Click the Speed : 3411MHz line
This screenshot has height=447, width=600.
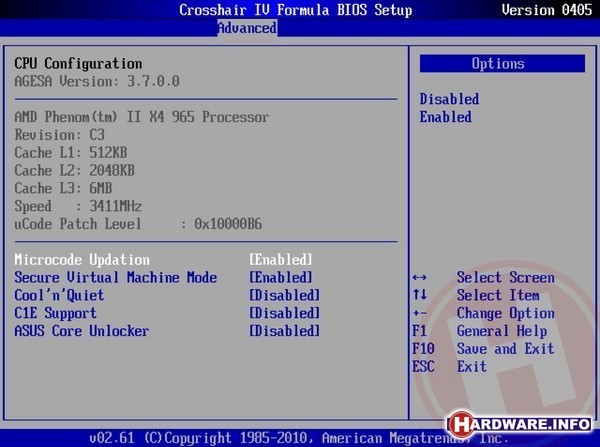[x=78, y=206]
